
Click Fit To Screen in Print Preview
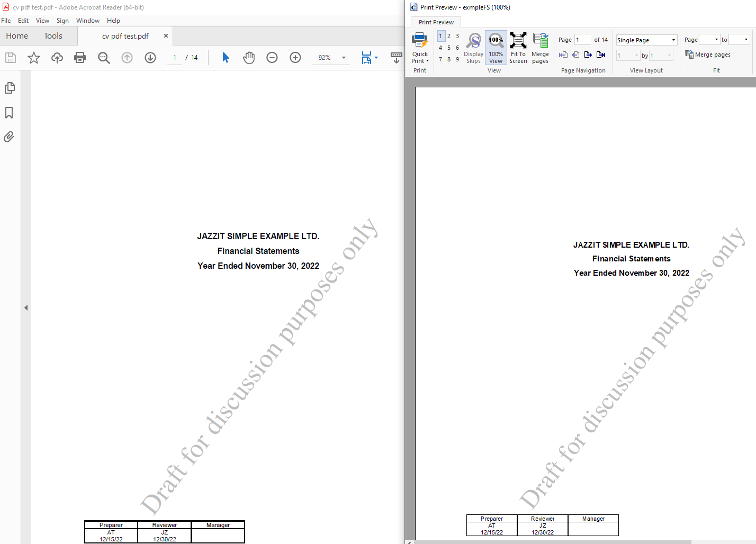coord(518,48)
